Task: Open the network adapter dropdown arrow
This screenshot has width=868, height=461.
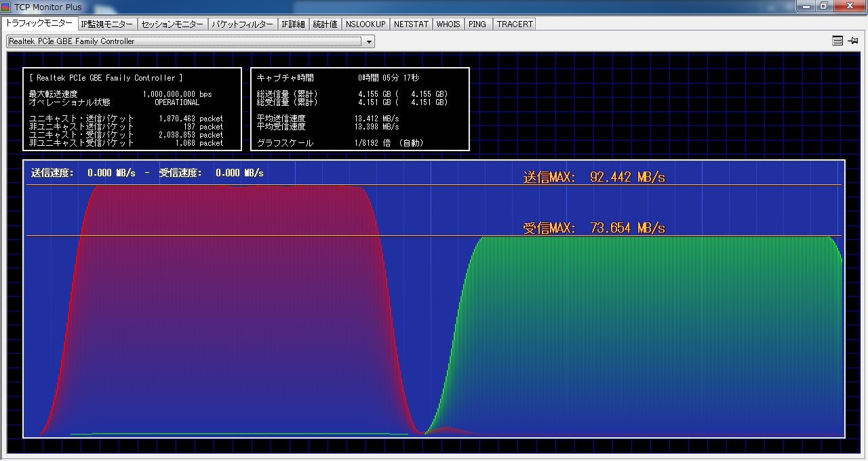Action: pos(369,41)
